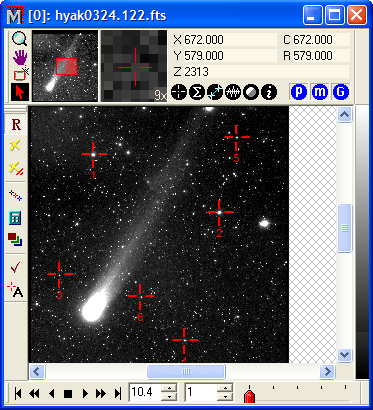Click the red R toolbar button

16,125
